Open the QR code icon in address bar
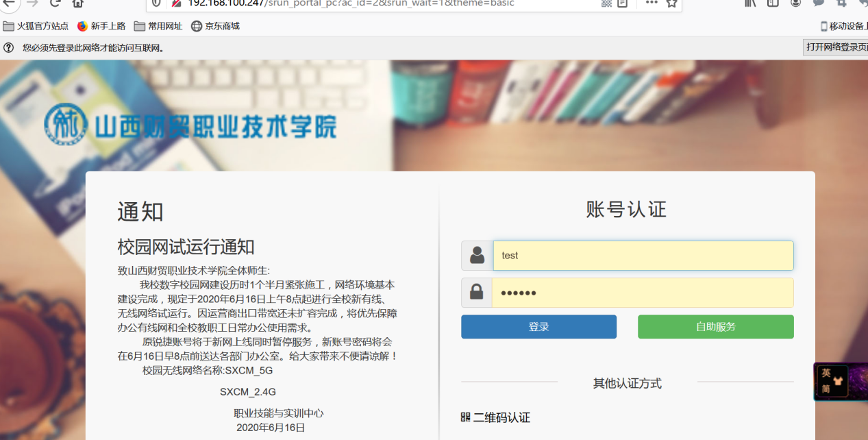 [606, 3]
